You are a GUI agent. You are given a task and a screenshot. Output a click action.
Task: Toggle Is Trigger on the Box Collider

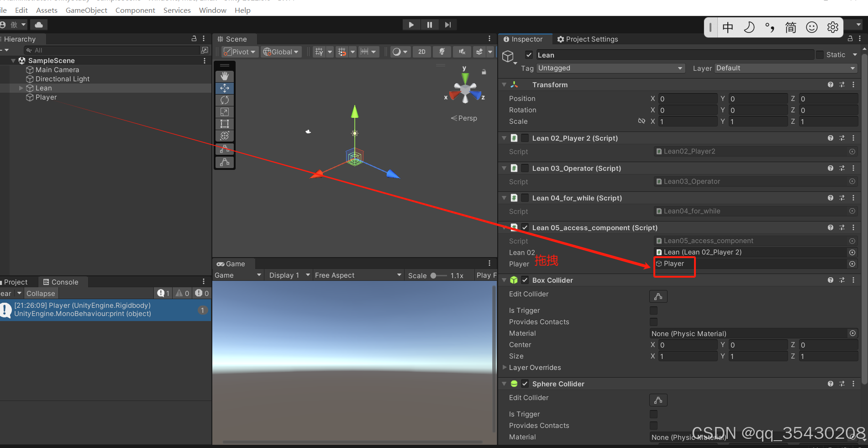pyautogui.click(x=653, y=310)
